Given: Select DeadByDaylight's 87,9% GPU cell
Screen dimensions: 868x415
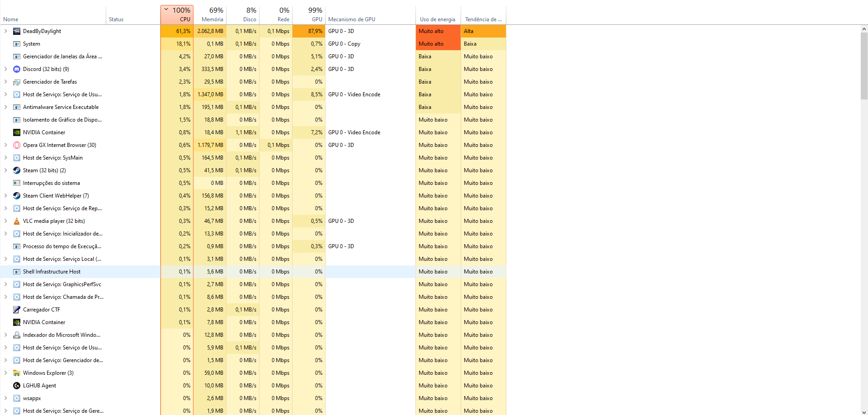Looking at the screenshot, I should pos(309,31).
